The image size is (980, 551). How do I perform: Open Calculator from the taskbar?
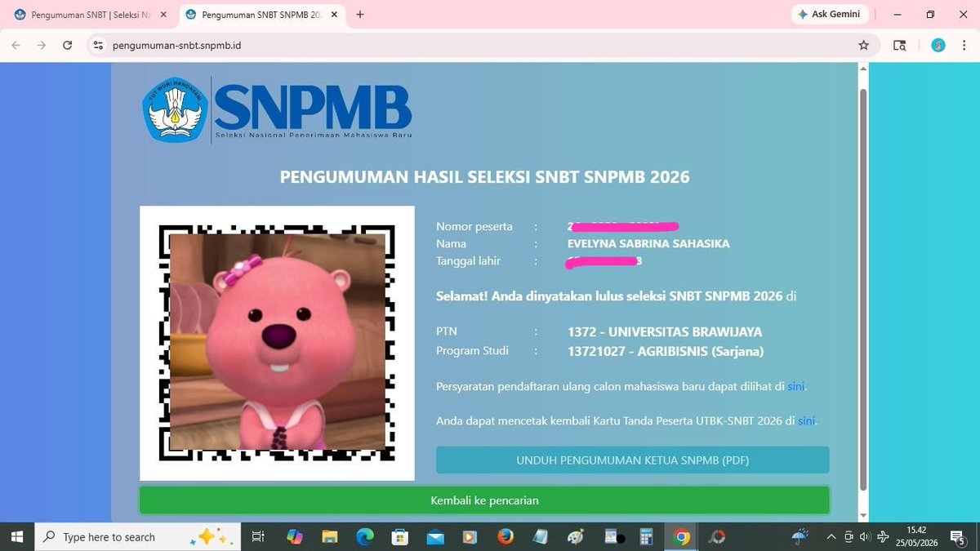click(x=646, y=536)
